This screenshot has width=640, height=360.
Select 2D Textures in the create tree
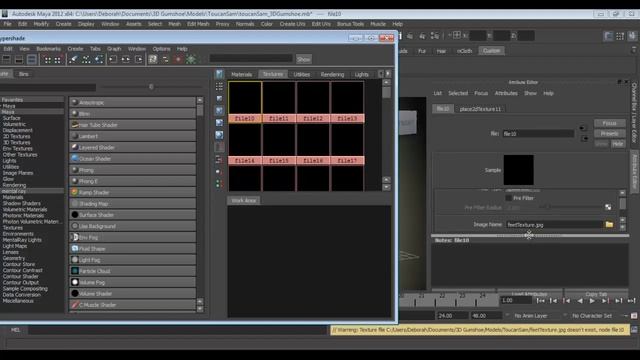[16, 136]
